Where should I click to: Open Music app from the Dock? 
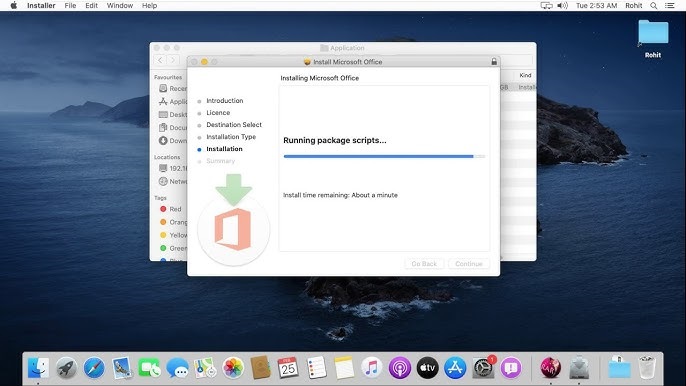click(371, 368)
